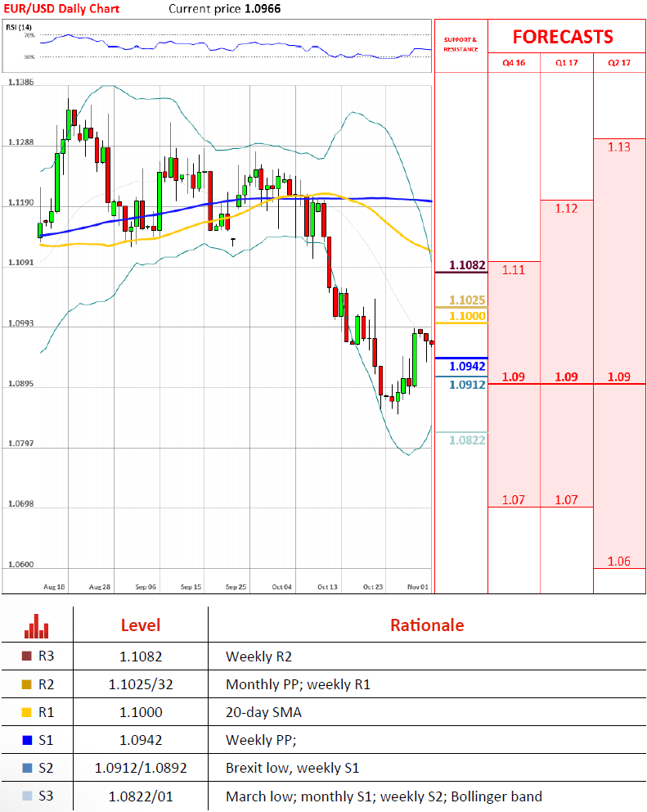Click the 1.07 value in Q4 16 column
This screenshot has width=647, height=812.
pyautogui.click(x=514, y=500)
